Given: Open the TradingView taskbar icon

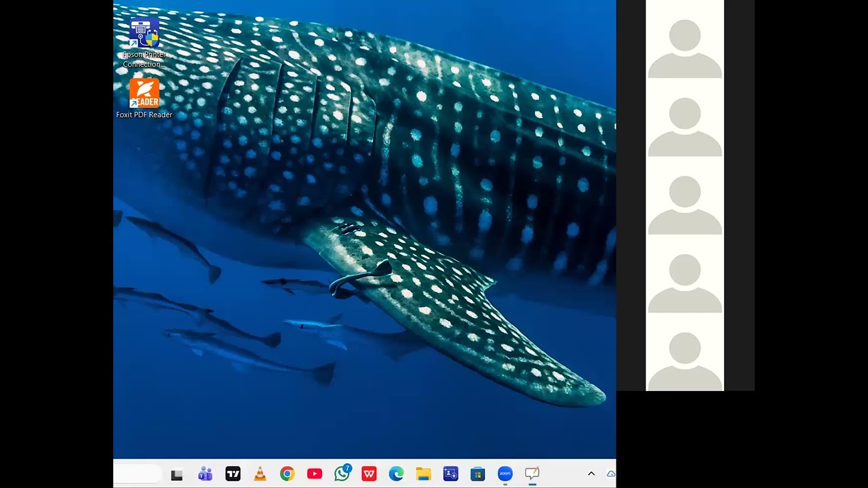Looking at the screenshot, I should pos(233,474).
